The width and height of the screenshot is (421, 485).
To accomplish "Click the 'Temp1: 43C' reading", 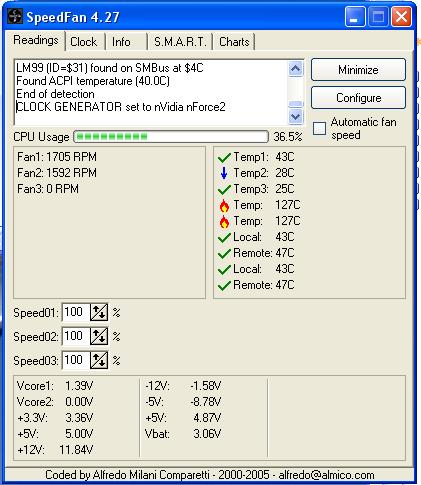I will point(264,157).
